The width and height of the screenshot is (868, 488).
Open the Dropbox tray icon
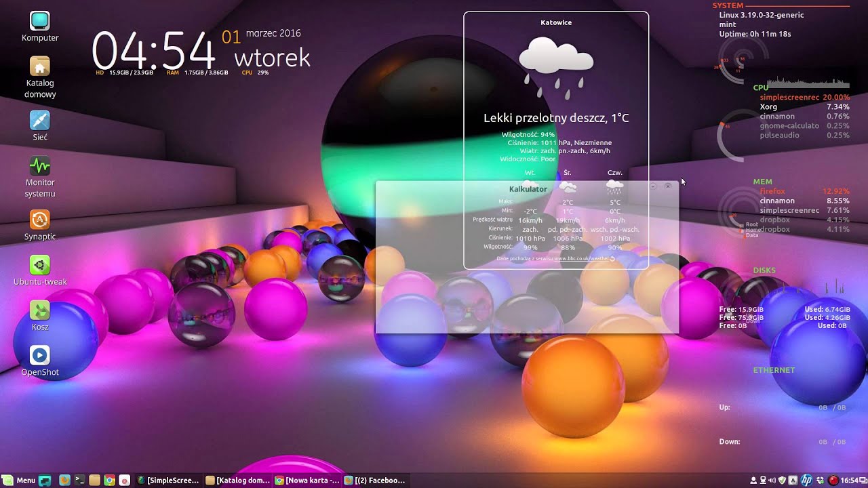(821, 481)
